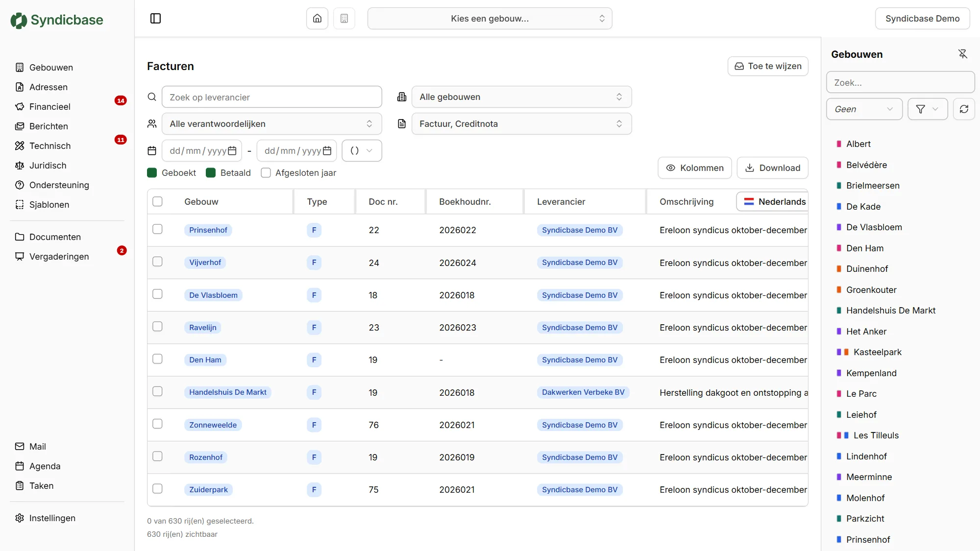Click the Taken clipboard icon
Image resolution: width=980 pixels, height=551 pixels.
click(x=20, y=486)
